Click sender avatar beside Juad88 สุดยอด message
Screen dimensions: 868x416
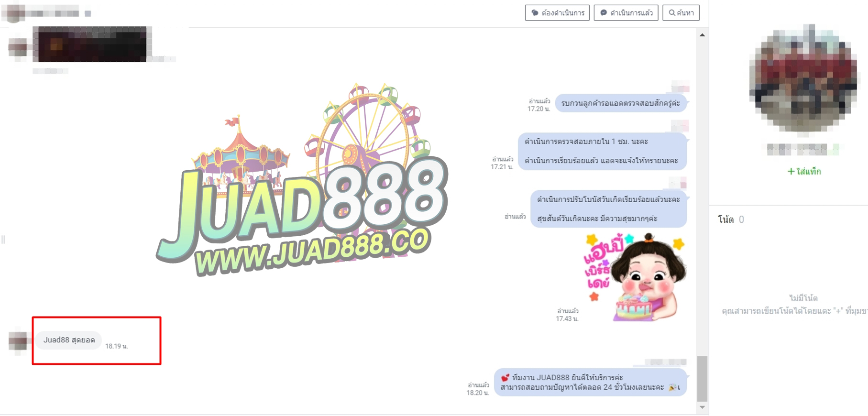click(x=18, y=341)
